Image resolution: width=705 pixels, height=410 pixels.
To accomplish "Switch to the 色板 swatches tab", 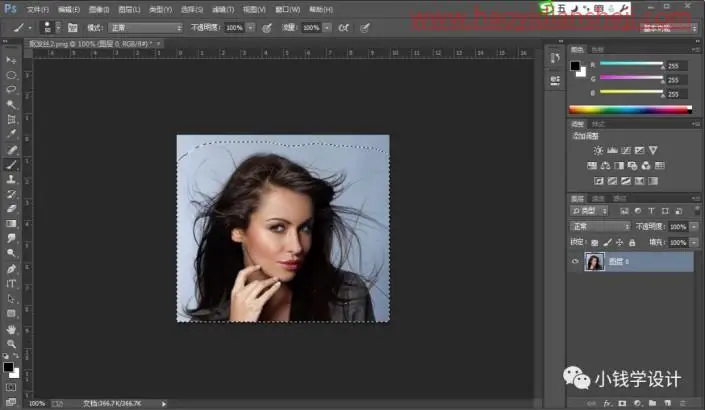I will pyautogui.click(x=598, y=49).
